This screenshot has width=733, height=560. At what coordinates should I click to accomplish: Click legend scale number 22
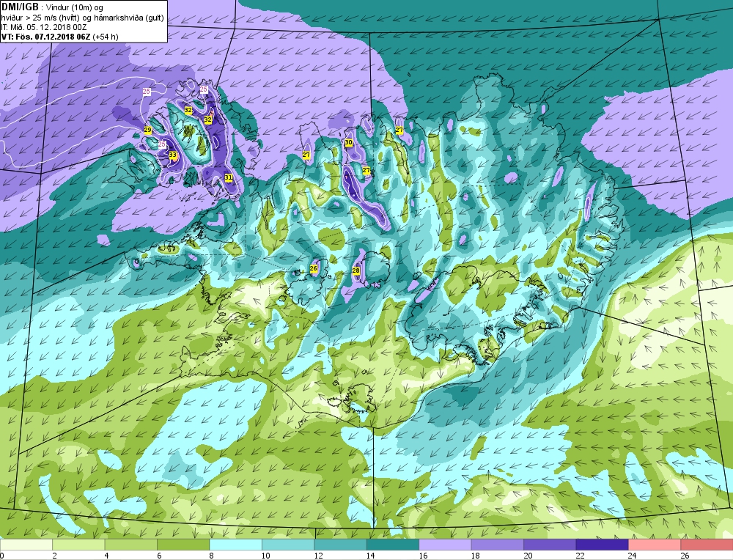[581, 556]
